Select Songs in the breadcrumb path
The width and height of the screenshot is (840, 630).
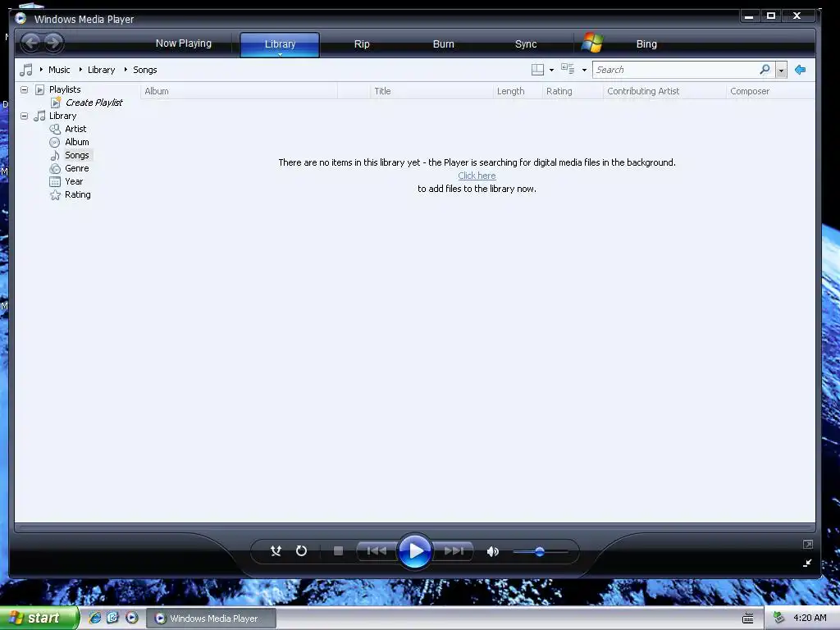tap(144, 70)
